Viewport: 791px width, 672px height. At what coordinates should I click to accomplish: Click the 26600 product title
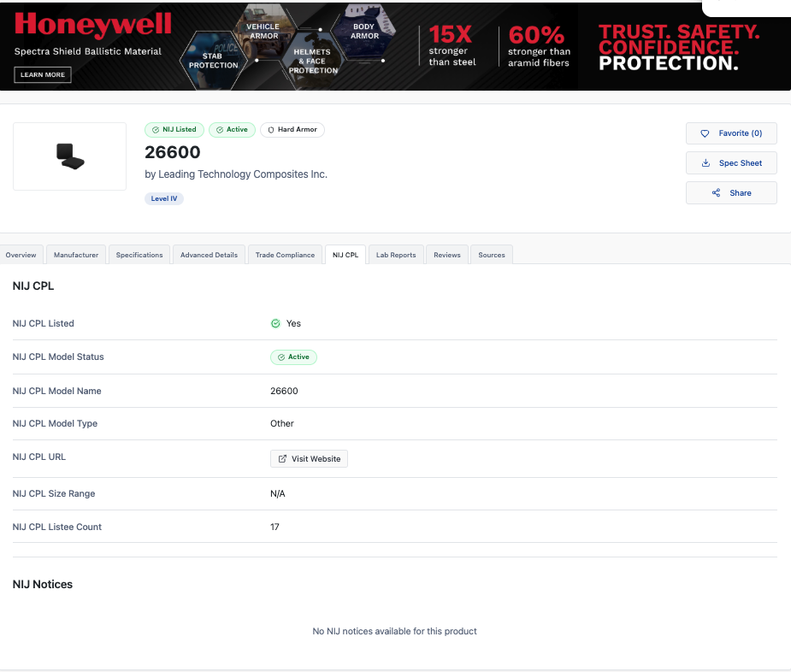click(x=173, y=152)
